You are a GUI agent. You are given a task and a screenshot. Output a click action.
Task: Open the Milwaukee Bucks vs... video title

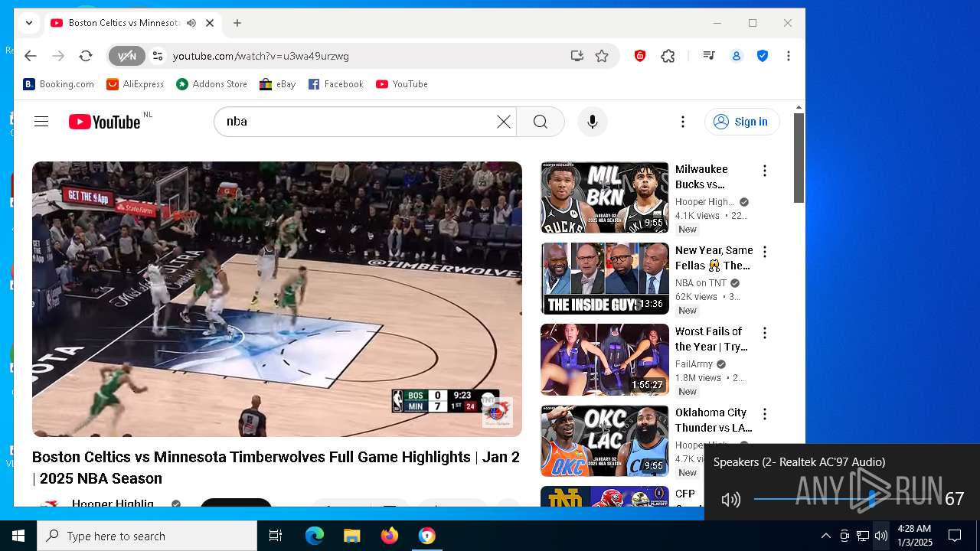pyautogui.click(x=702, y=177)
